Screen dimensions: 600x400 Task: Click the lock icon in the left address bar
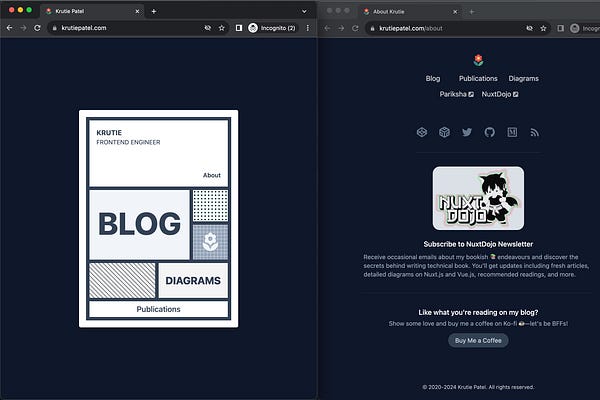click(x=55, y=28)
